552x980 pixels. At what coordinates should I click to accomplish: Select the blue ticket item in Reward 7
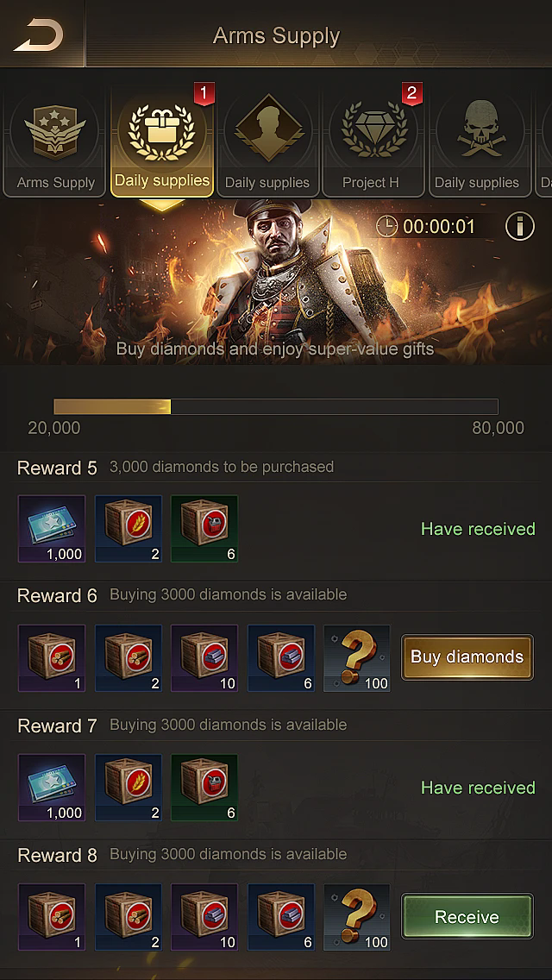tap(52, 788)
